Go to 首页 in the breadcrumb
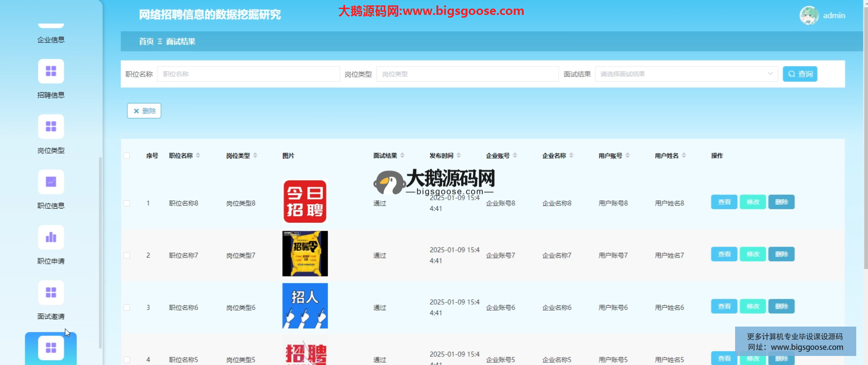The height and width of the screenshot is (365, 868). 146,42
